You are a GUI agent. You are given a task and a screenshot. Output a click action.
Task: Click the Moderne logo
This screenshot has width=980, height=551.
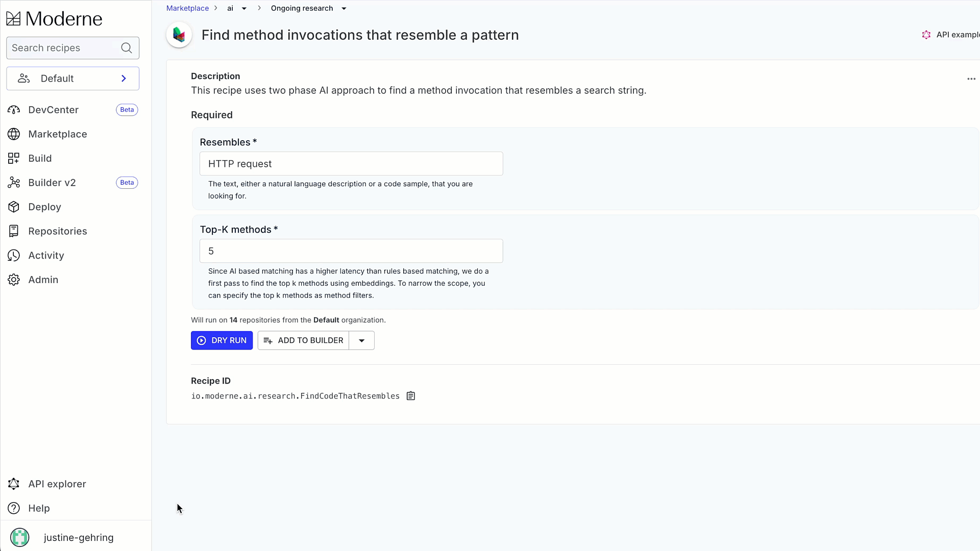point(54,19)
